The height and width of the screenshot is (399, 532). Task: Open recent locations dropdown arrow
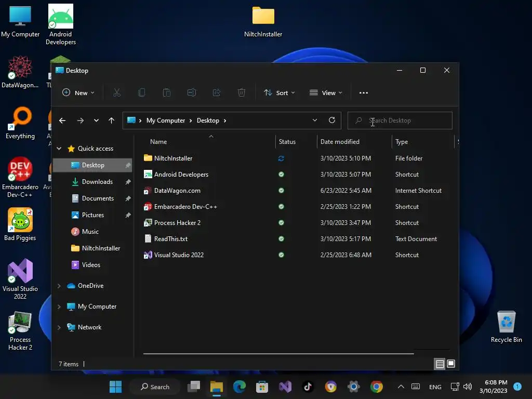click(96, 121)
